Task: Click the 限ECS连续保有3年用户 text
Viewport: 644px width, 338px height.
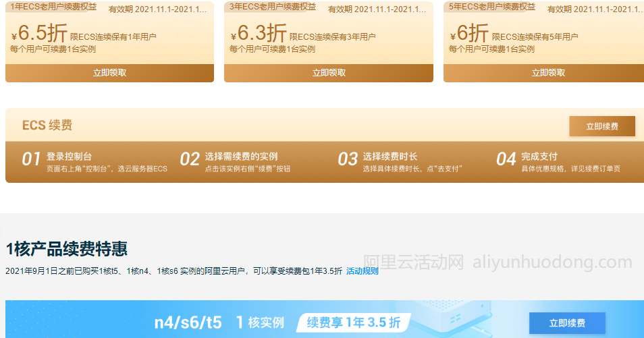Action: pos(332,37)
